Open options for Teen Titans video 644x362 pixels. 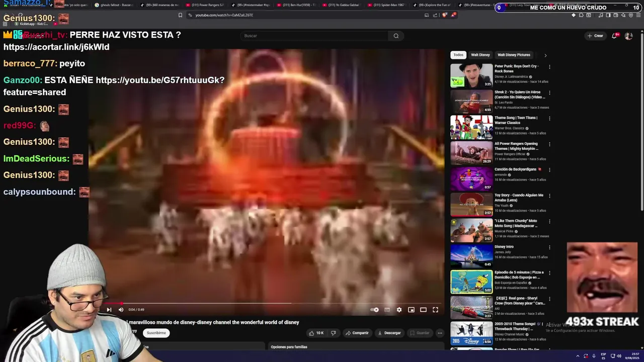(x=549, y=118)
